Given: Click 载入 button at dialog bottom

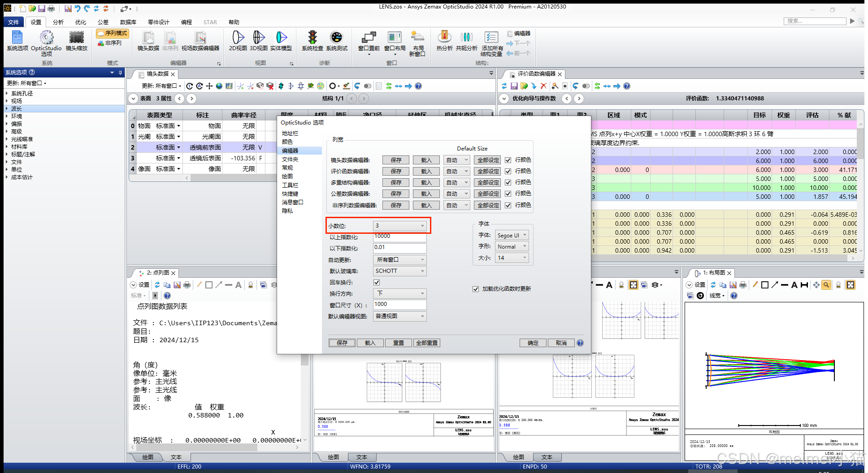Looking at the screenshot, I should coord(370,343).
